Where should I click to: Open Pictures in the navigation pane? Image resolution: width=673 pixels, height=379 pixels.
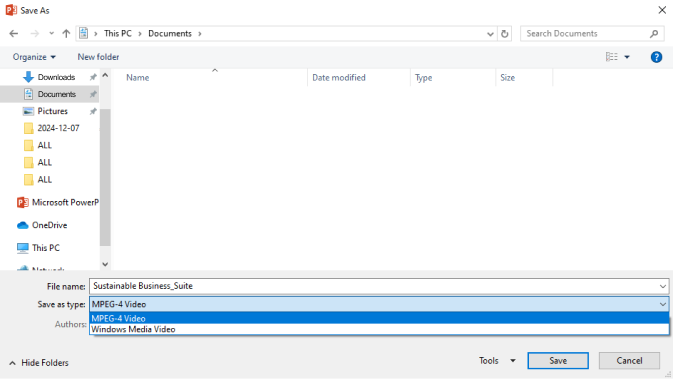tap(52, 111)
